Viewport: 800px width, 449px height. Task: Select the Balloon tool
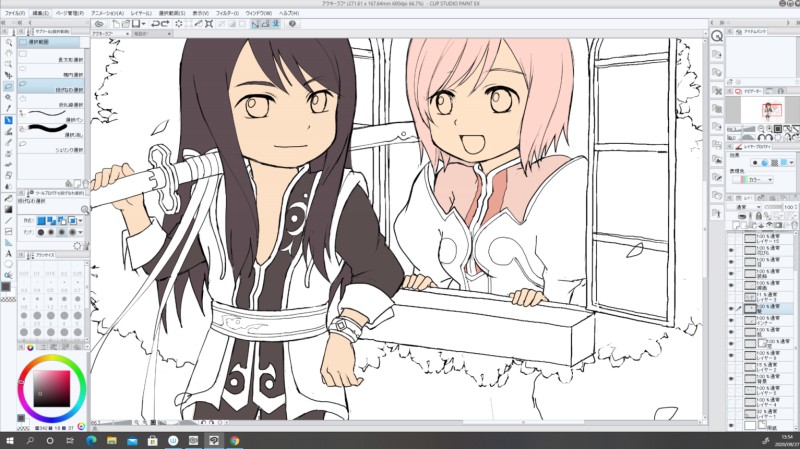tap(8, 264)
